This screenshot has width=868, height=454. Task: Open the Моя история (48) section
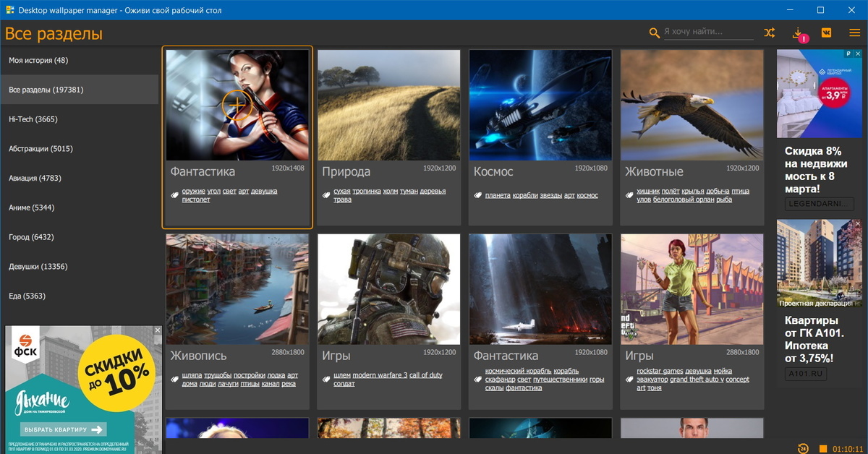[80, 60]
